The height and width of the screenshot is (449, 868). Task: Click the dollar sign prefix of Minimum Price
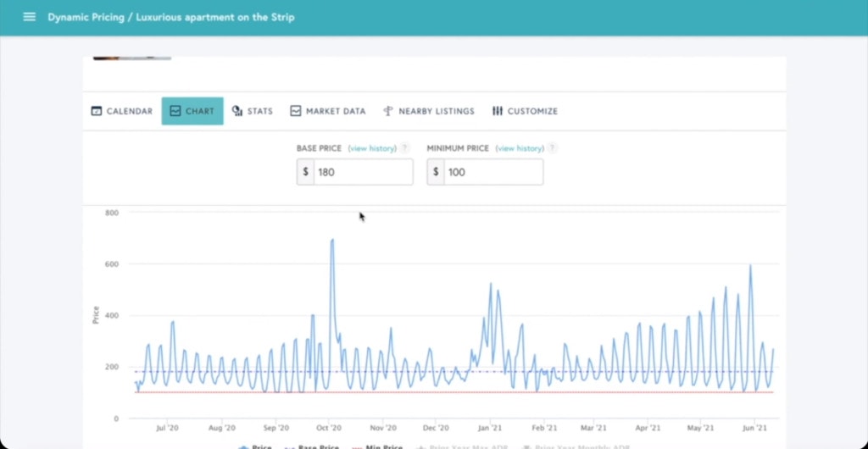(436, 172)
